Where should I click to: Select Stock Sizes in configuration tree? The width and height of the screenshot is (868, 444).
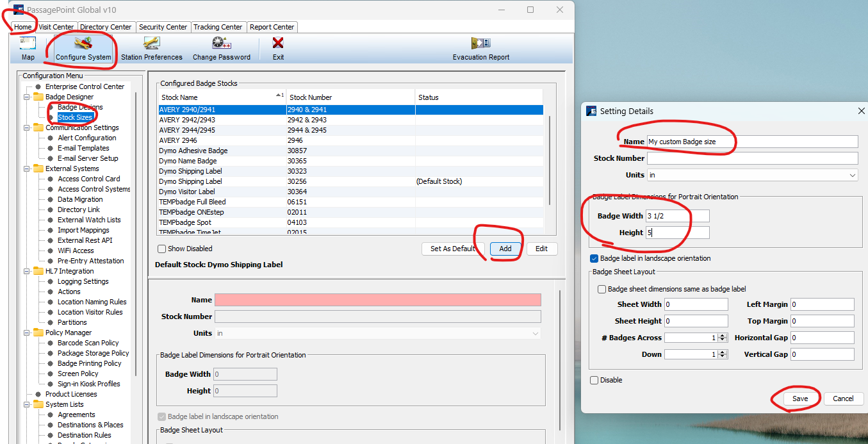tap(75, 117)
